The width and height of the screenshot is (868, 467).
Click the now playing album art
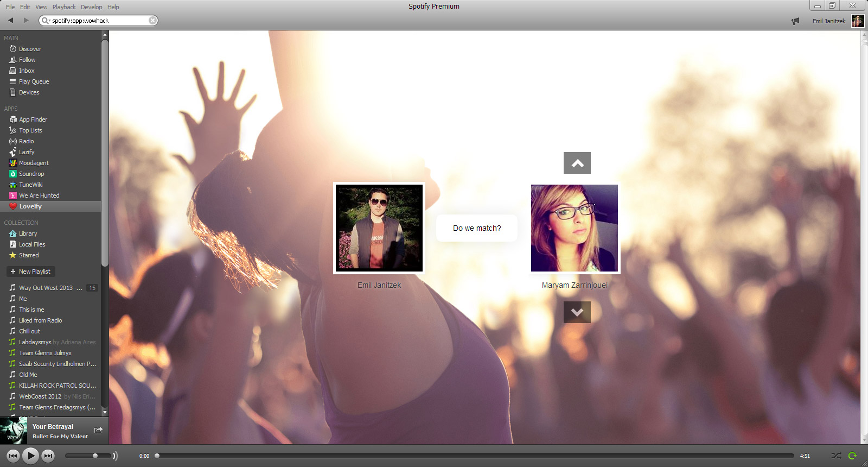[x=14, y=431]
